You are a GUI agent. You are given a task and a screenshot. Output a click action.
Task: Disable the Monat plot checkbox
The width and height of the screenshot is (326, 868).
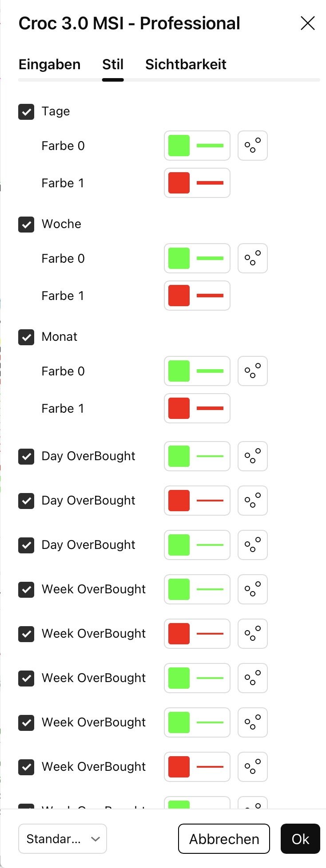pos(26,337)
